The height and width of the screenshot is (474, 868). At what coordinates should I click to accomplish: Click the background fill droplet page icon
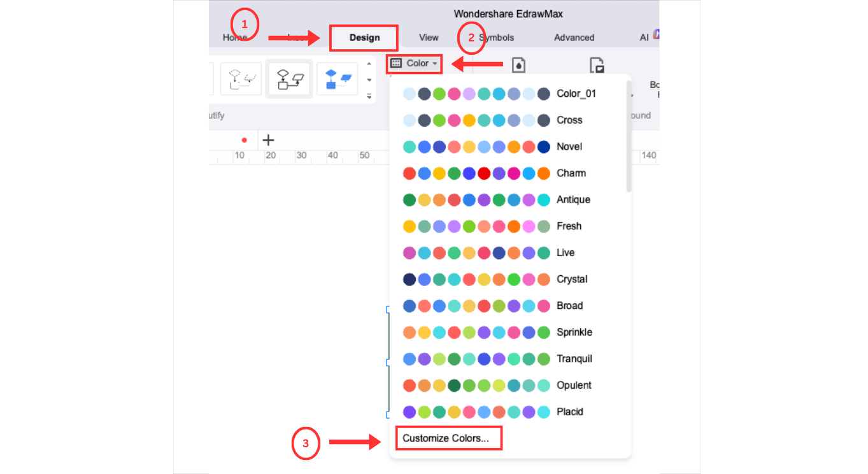(519, 65)
